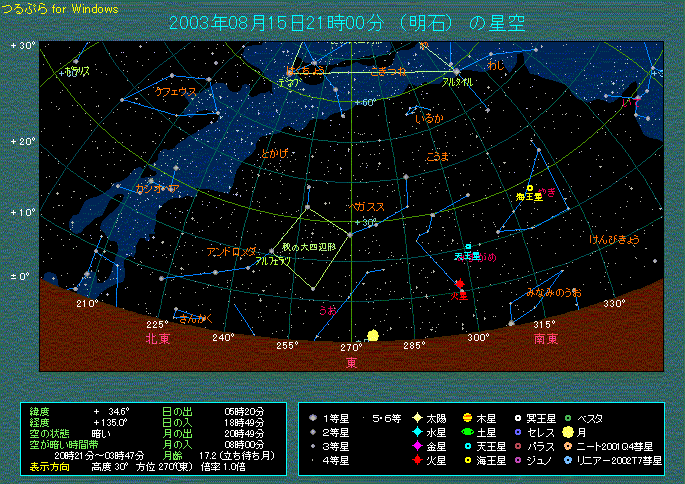
Task: Click the Jupiter icon in legend
Action: [467, 418]
